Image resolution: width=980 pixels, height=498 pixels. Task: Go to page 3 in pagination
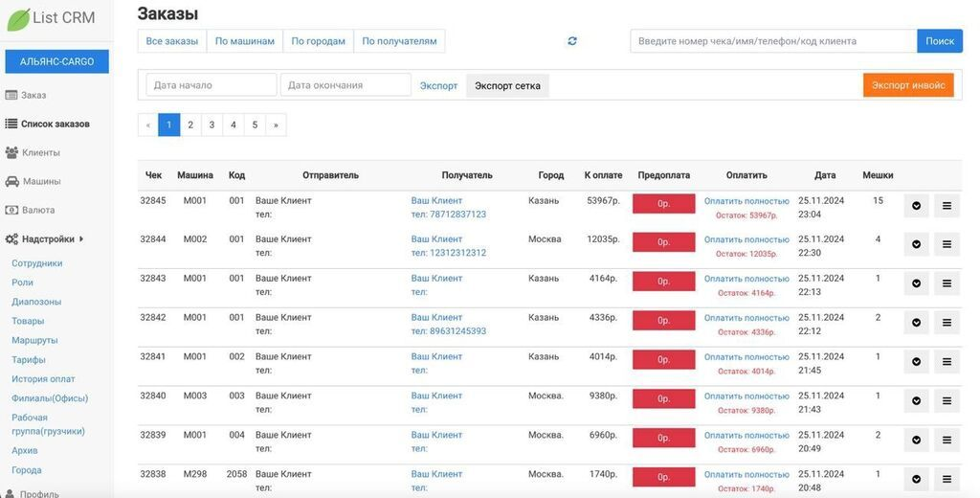(x=212, y=124)
